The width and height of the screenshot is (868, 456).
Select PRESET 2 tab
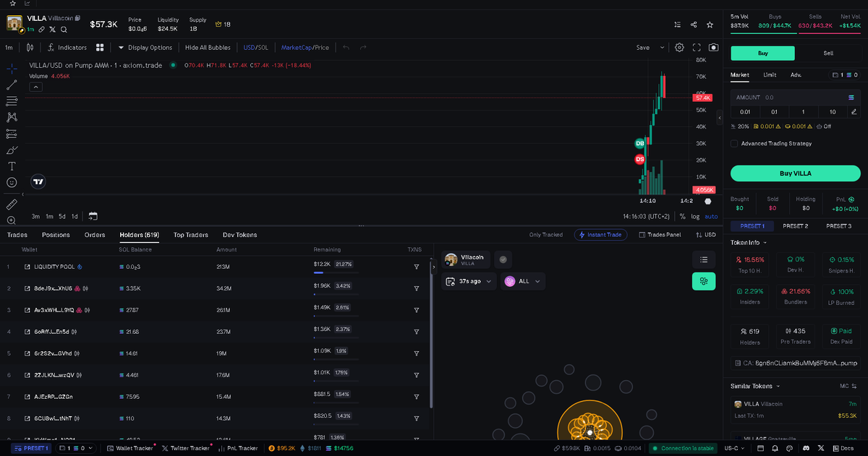(x=795, y=225)
